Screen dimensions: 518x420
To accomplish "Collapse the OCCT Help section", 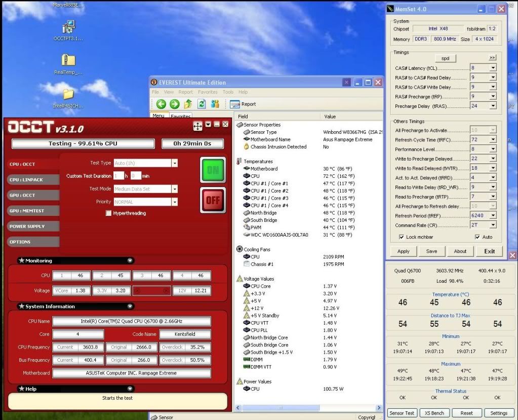I will (x=130, y=389).
